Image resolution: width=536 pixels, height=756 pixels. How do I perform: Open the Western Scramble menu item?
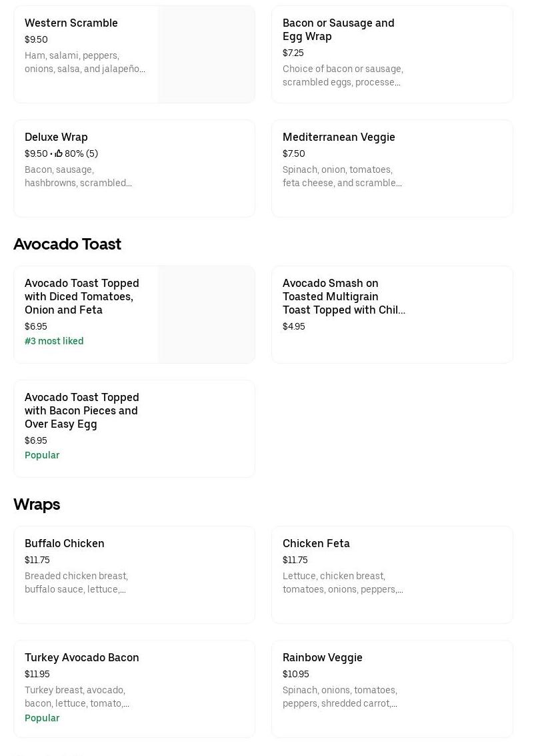(71, 23)
